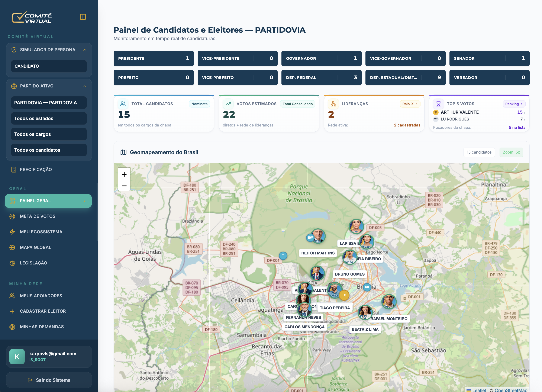Screen dimensions: 542x392
Task: Open the Ranking link in Top 5
Action: point(514,104)
